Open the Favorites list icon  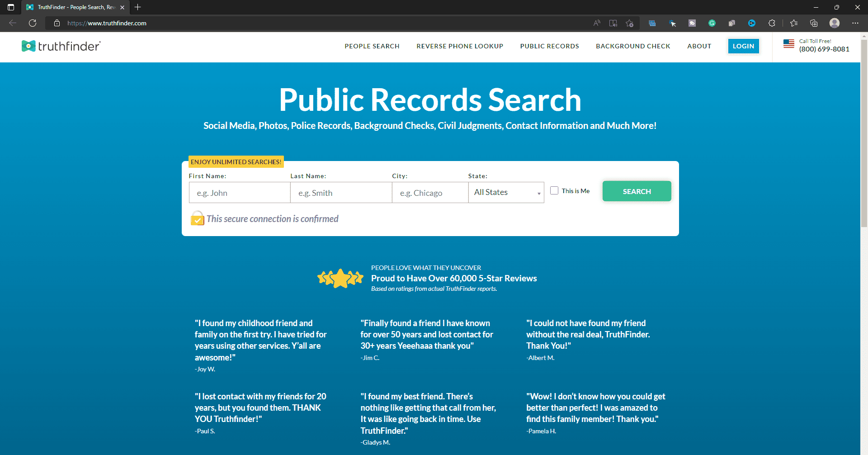click(794, 23)
